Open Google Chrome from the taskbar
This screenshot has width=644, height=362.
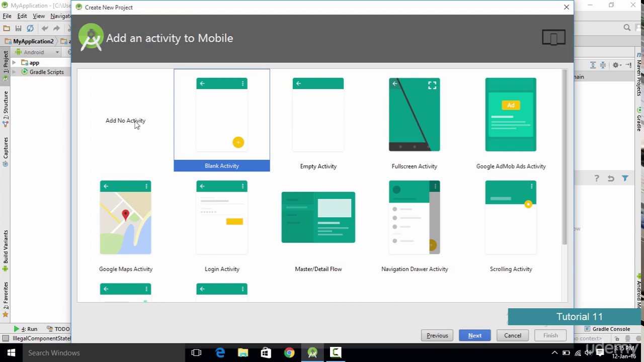click(x=289, y=353)
